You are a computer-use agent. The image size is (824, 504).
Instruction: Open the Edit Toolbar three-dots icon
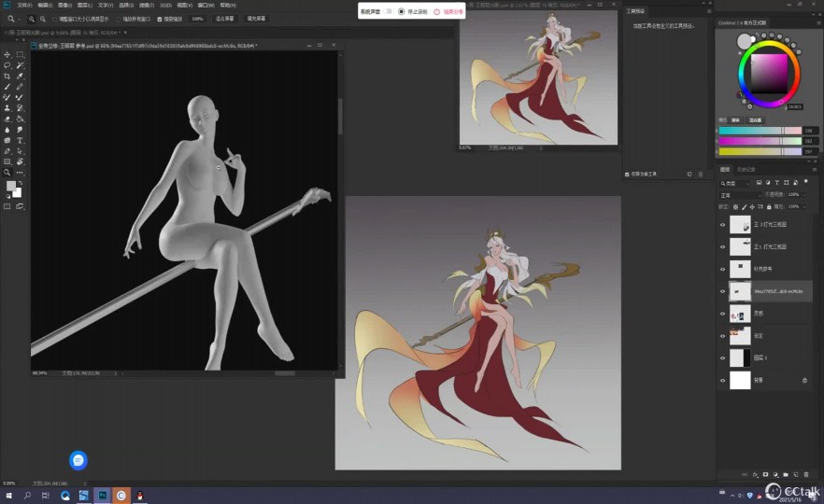click(x=20, y=172)
